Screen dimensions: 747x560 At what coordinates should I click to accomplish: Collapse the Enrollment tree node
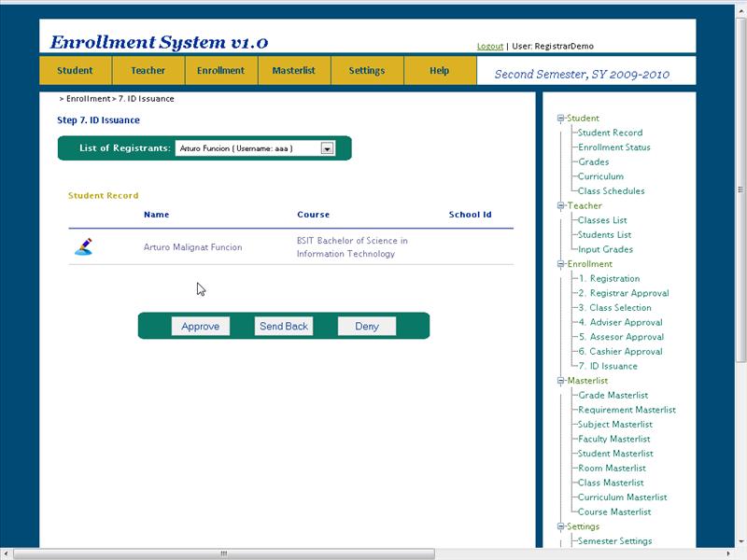560,264
